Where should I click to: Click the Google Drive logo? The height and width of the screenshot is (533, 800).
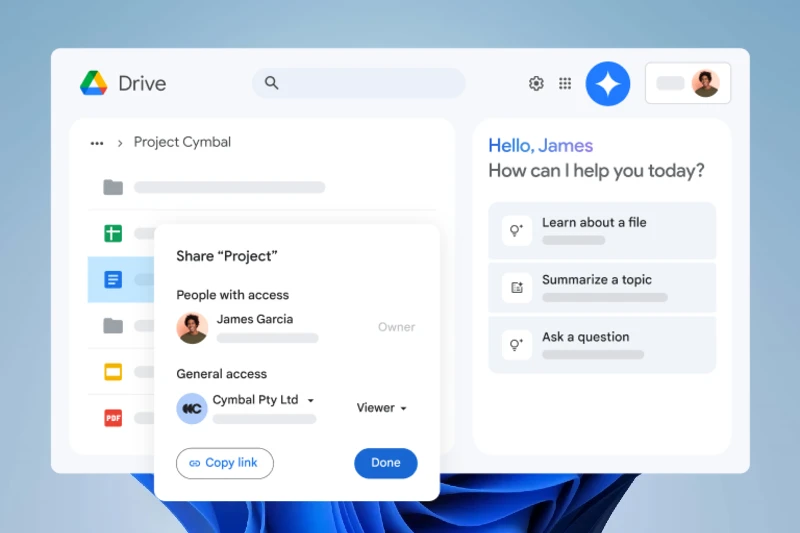click(x=94, y=83)
